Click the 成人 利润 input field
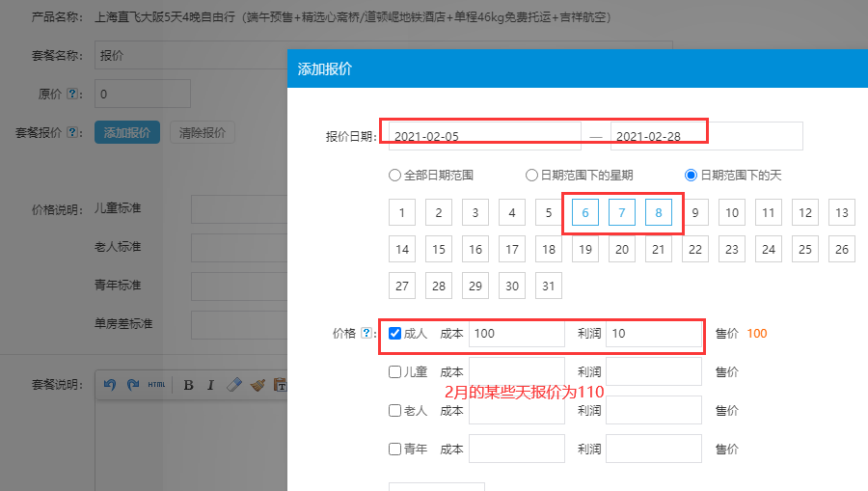 tap(653, 334)
